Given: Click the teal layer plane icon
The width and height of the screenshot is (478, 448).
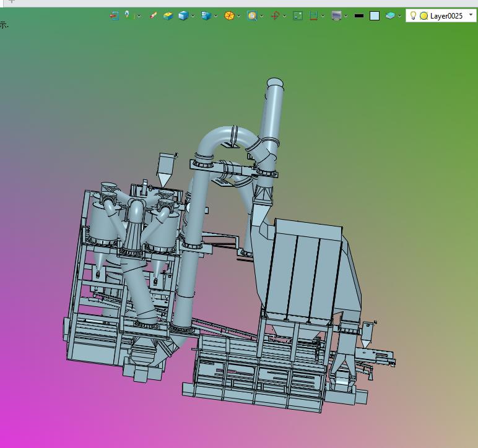Looking at the screenshot, I should point(390,15).
